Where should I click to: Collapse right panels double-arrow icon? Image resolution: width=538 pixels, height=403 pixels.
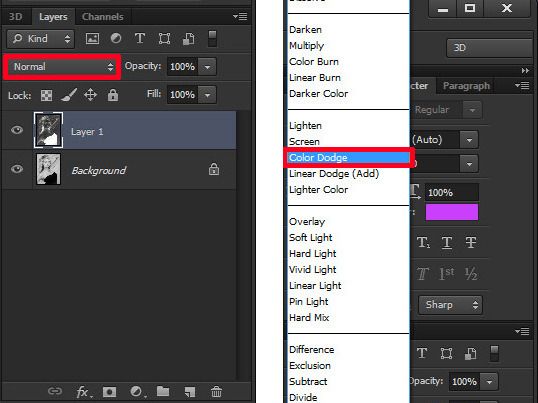click(x=525, y=71)
